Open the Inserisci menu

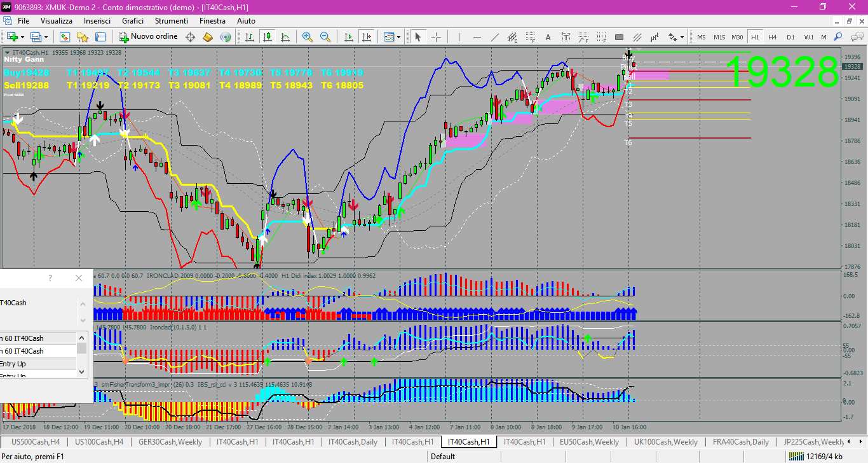(97, 21)
